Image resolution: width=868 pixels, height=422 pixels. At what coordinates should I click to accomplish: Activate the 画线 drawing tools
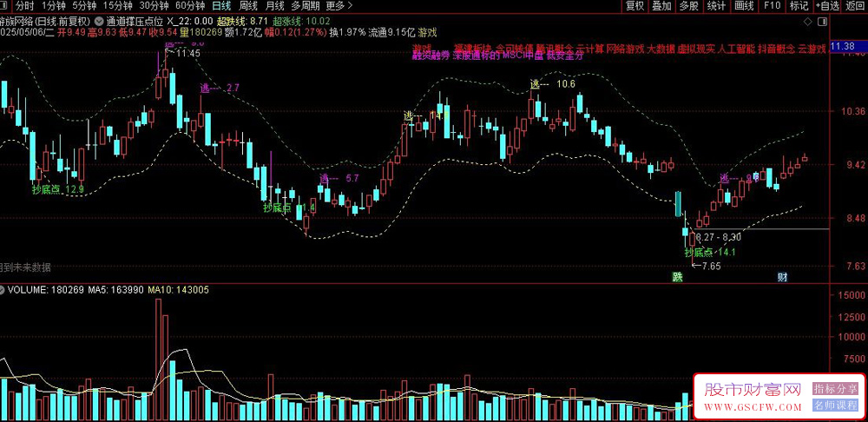pos(745,6)
